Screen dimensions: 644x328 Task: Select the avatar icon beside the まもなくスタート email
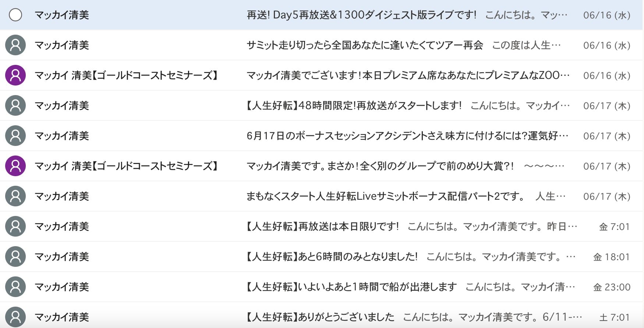pyautogui.click(x=15, y=196)
